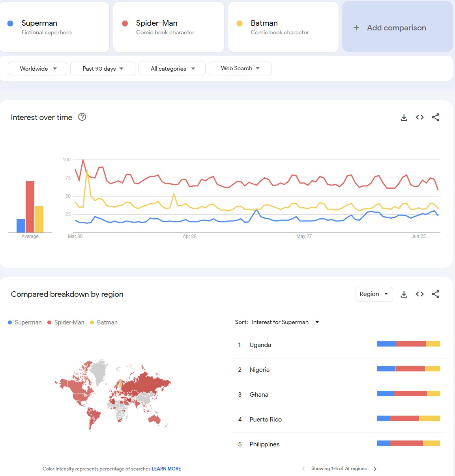Image resolution: width=455 pixels, height=476 pixels.
Task: Click the blue Superman average bar
Action: click(x=21, y=226)
